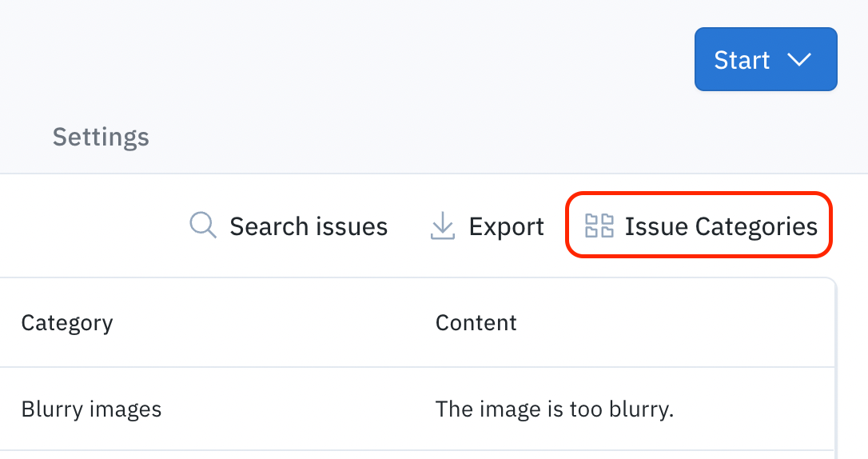Click the Export download arrow icon
This screenshot has width=868, height=459.
pyautogui.click(x=442, y=226)
